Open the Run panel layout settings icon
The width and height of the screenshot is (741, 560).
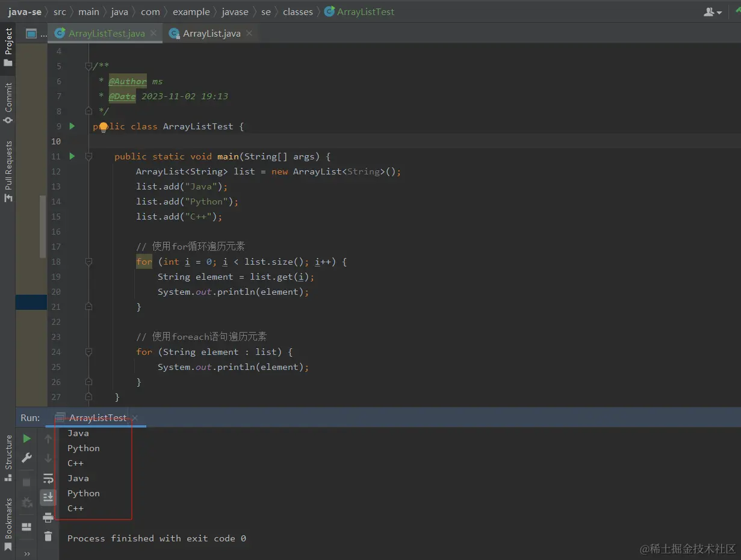[x=26, y=527]
